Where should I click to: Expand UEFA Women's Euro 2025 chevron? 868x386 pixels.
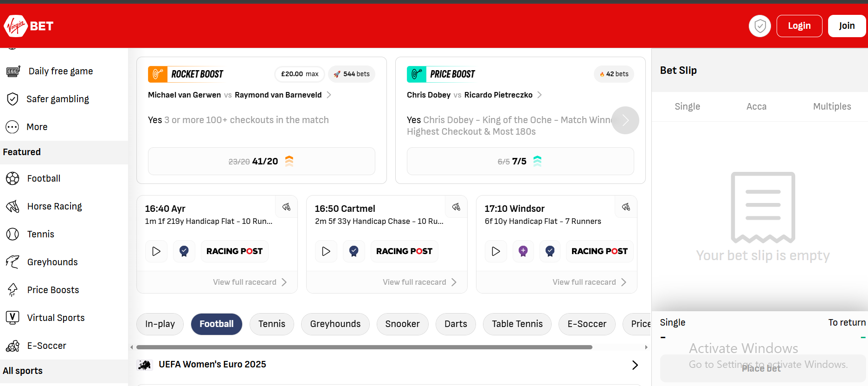tap(635, 365)
